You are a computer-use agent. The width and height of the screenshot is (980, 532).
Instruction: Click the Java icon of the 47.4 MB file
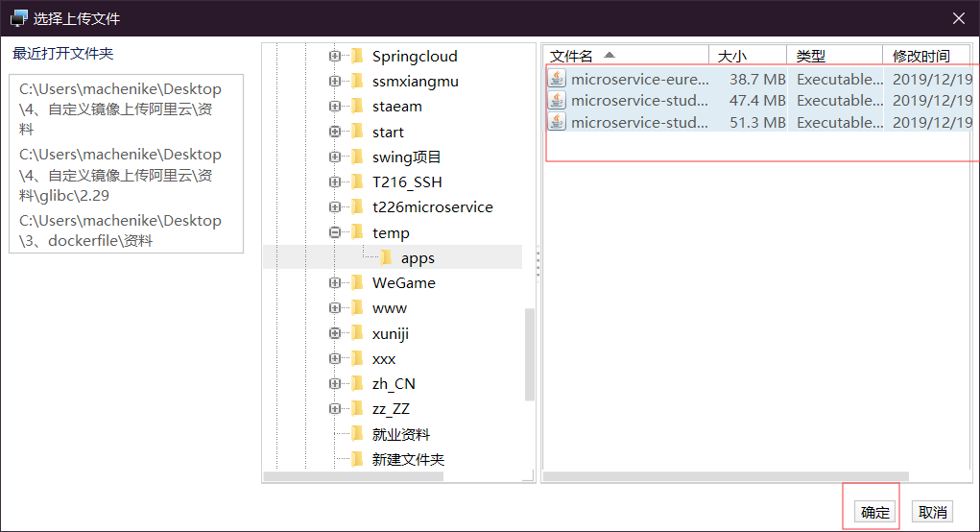point(557,100)
